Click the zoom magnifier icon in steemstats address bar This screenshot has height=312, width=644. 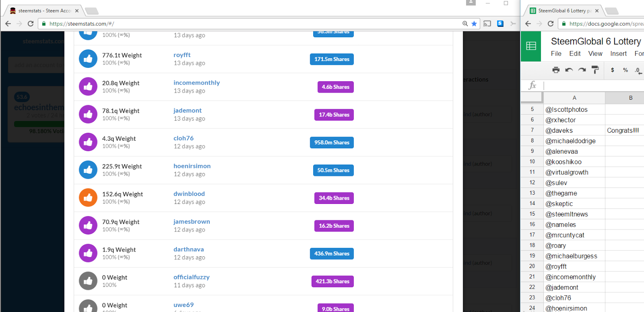[465, 24]
